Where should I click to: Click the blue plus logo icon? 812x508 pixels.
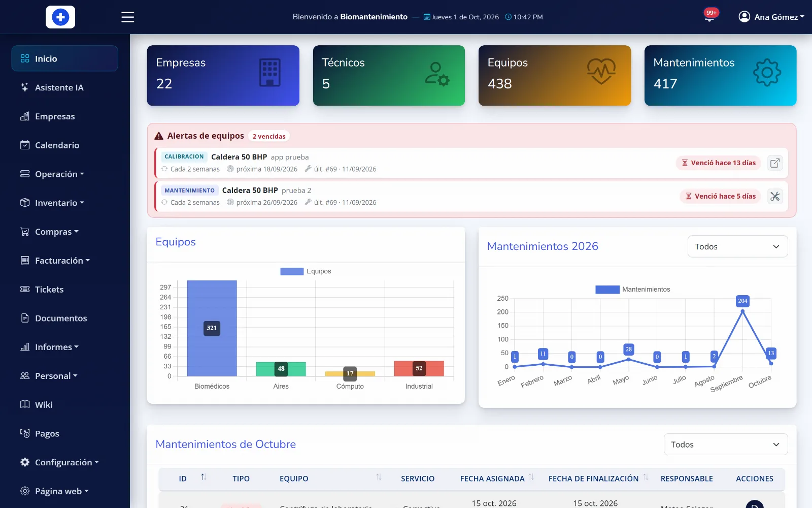pyautogui.click(x=60, y=17)
